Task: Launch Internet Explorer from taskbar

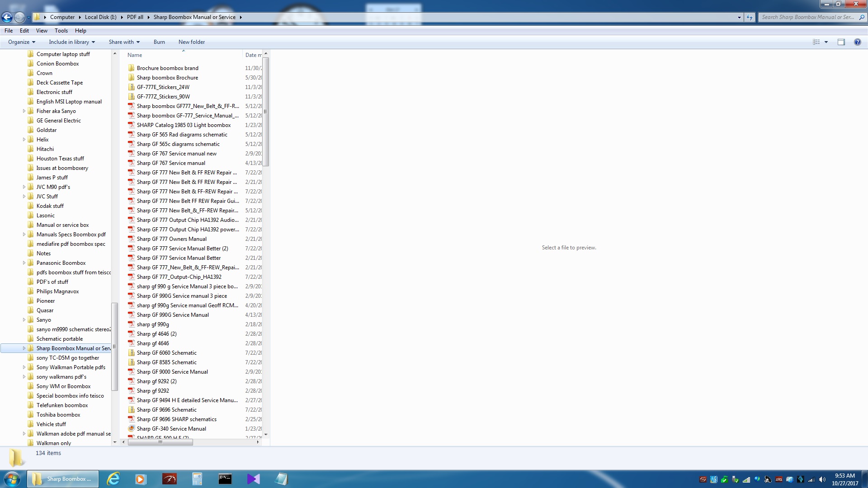Action: (x=113, y=479)
